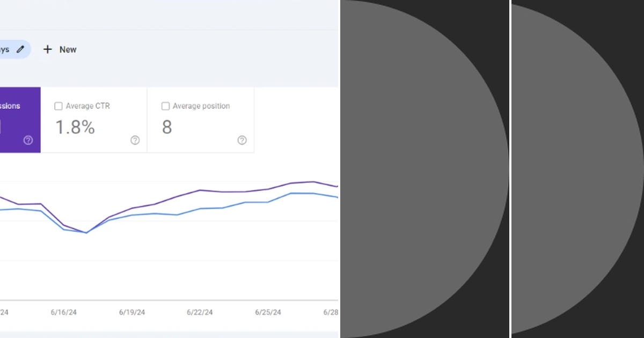Enable the Average position checkbox
Screen dimensions: 644x338
tap(165, 106)
